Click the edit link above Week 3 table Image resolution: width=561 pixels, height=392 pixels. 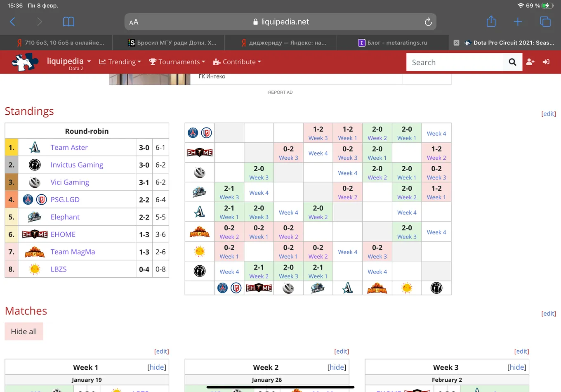pyautogui.click(x=521, y=351)
